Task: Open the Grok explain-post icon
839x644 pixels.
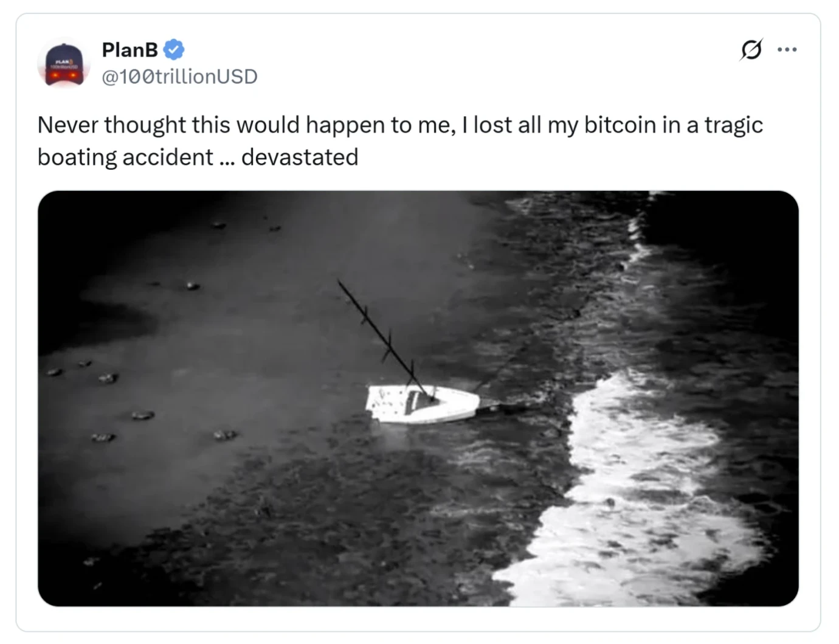Action: pos(751,49)
